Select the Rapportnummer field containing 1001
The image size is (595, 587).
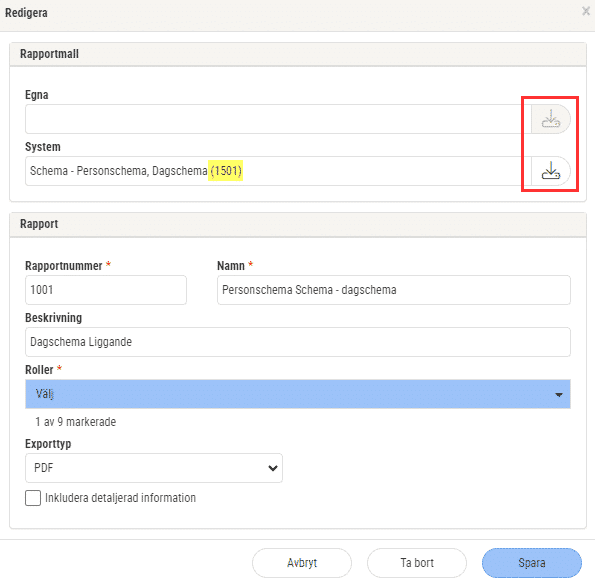(106, 290)
